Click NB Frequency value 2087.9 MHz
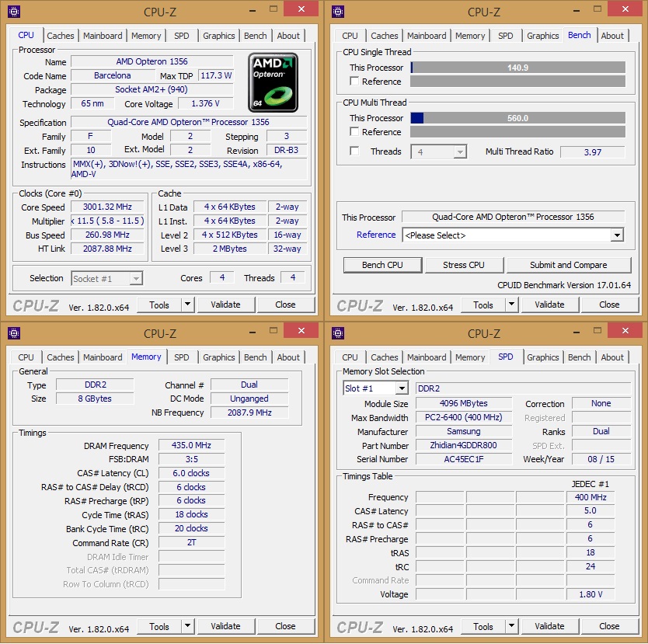Image resolution: width=648 pixels, height=644 pixels. 249,413
